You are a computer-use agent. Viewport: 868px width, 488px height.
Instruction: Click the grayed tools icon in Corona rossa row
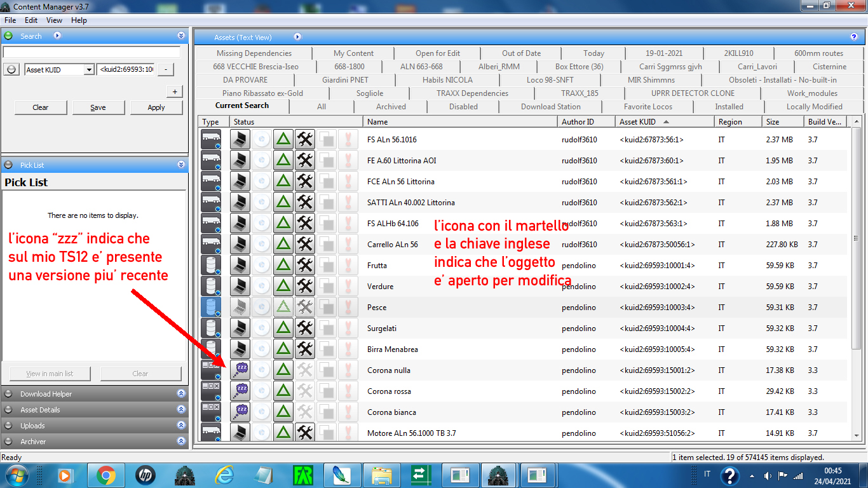tap(306, 391)
